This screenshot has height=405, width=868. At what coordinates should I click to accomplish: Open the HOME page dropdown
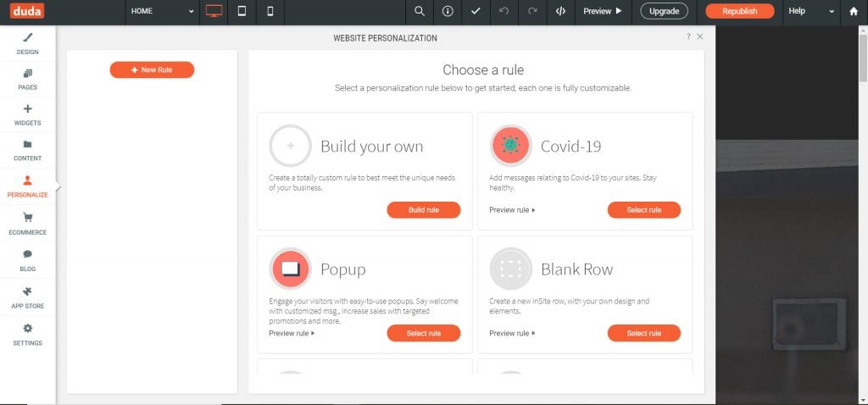tap(163, 11)
